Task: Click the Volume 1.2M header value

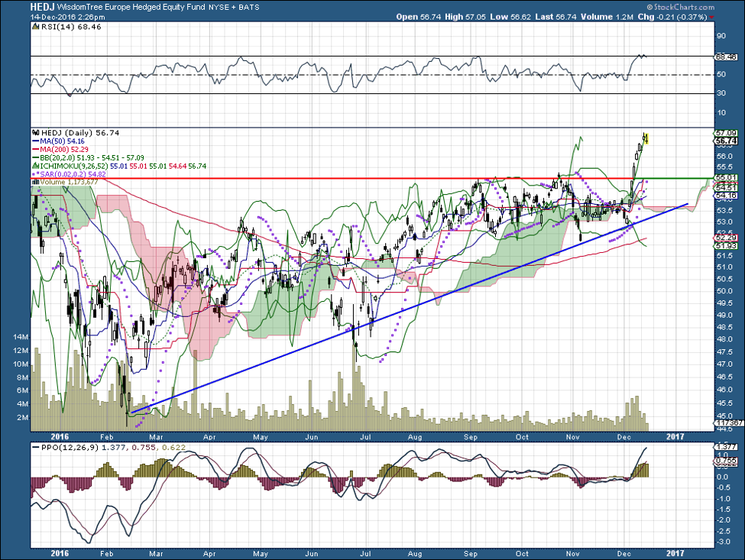Action: coord(607,17)
